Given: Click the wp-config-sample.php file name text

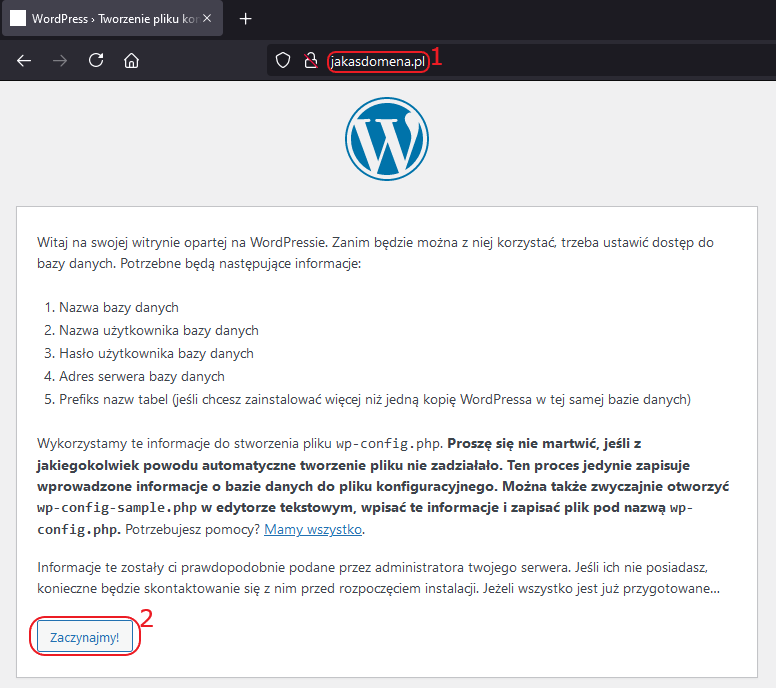Looking at the screenshot, I should click(117, 508).
